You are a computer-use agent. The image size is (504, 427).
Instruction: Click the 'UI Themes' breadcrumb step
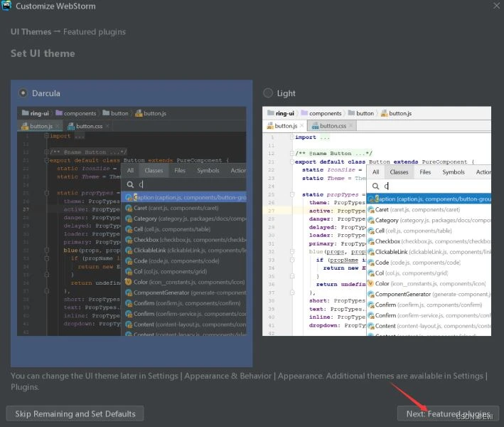click(31, 32)
